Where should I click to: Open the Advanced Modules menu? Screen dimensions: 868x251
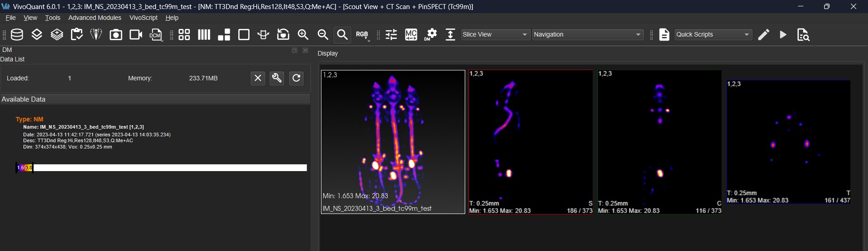point(94,18)
